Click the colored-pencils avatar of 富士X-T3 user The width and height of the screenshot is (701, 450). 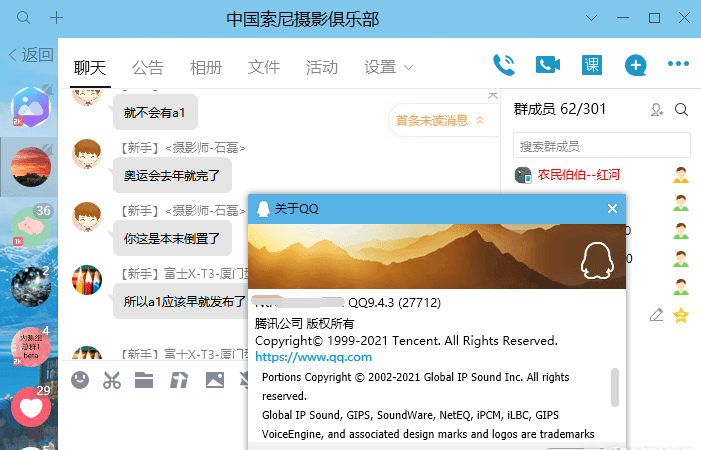tap(87, 280)
